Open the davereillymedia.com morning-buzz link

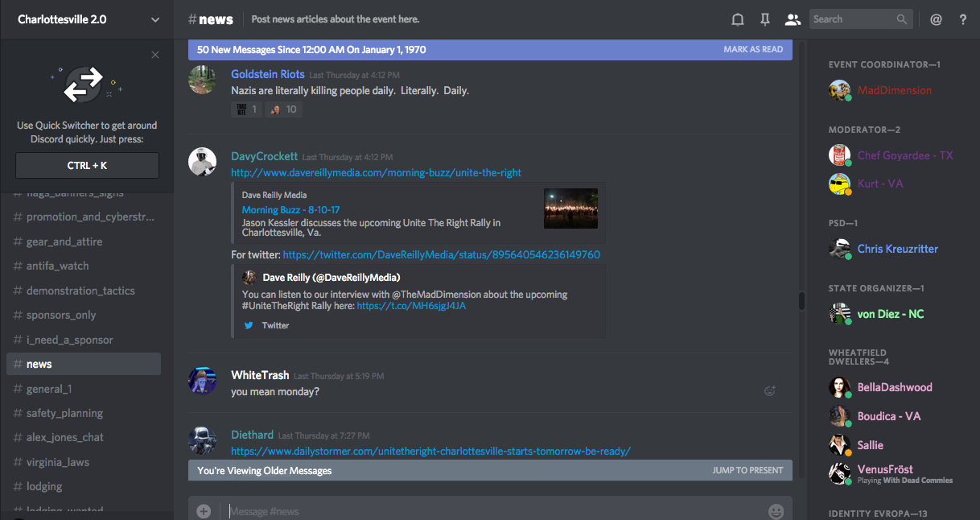pyautogui.click(x=376, y=172)
